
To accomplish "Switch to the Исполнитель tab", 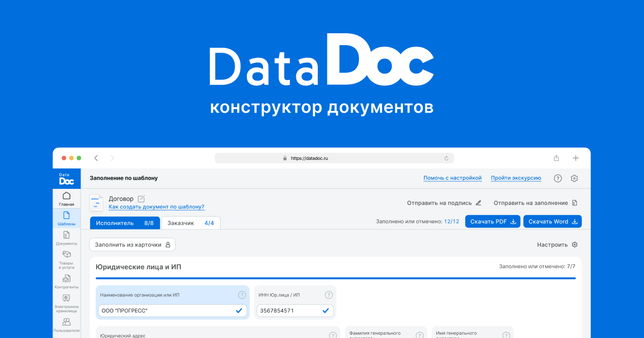I will [125, 222].
